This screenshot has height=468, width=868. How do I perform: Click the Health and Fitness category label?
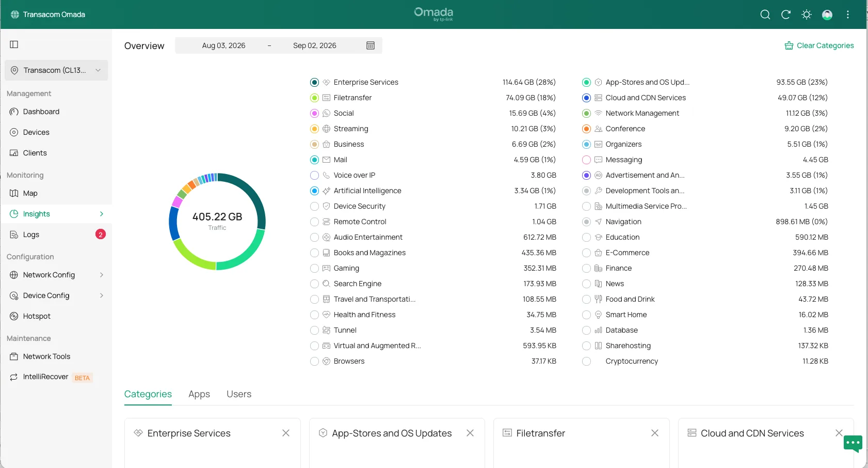click(x=364, y=315)
